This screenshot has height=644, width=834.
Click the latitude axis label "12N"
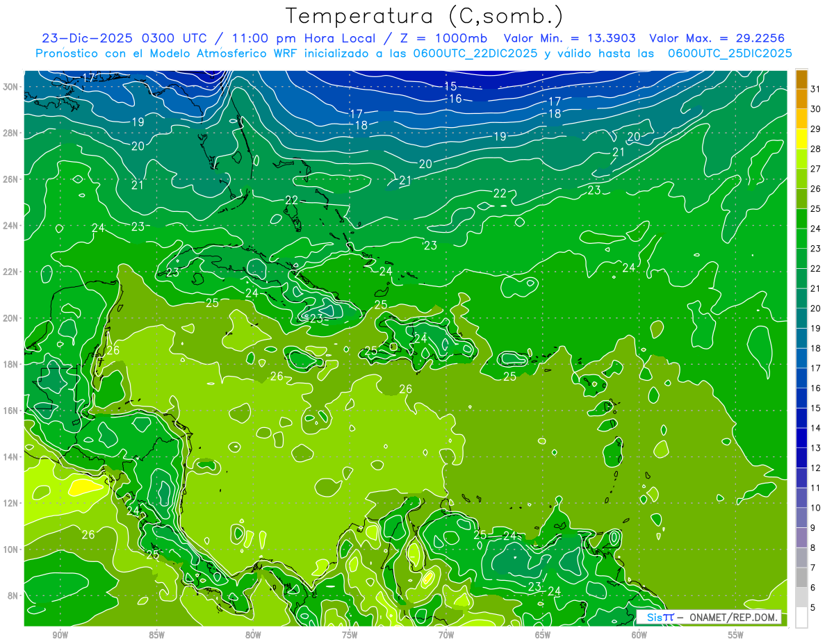11,503
